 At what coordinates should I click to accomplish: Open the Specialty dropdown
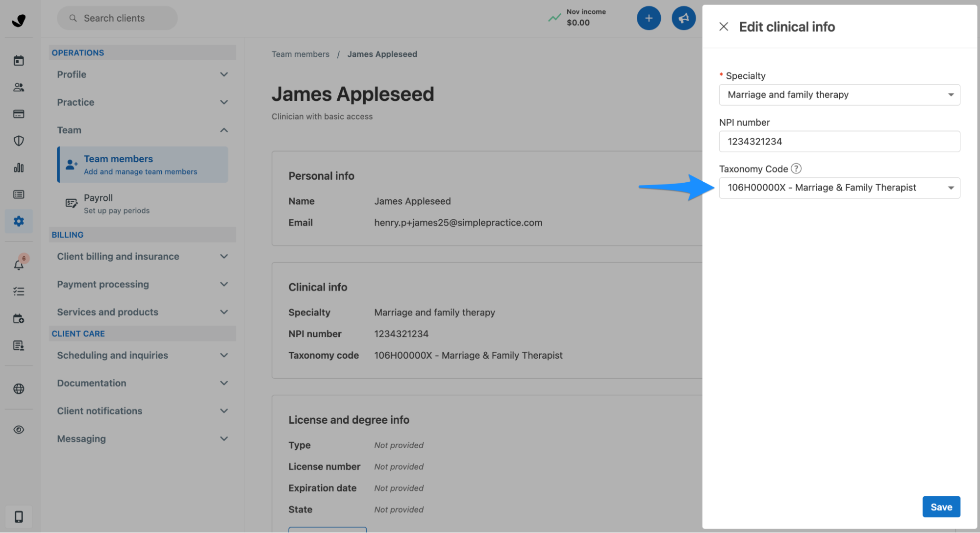tap(839, 95)
